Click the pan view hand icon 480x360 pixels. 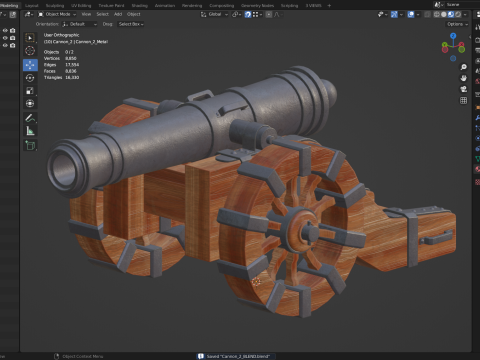tap(463, 78)
